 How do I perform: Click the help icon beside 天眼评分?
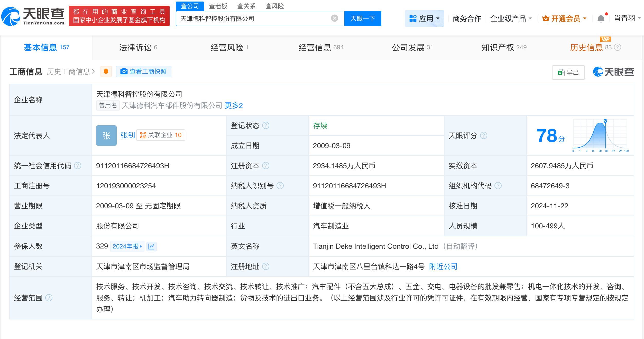click(484, 136)
